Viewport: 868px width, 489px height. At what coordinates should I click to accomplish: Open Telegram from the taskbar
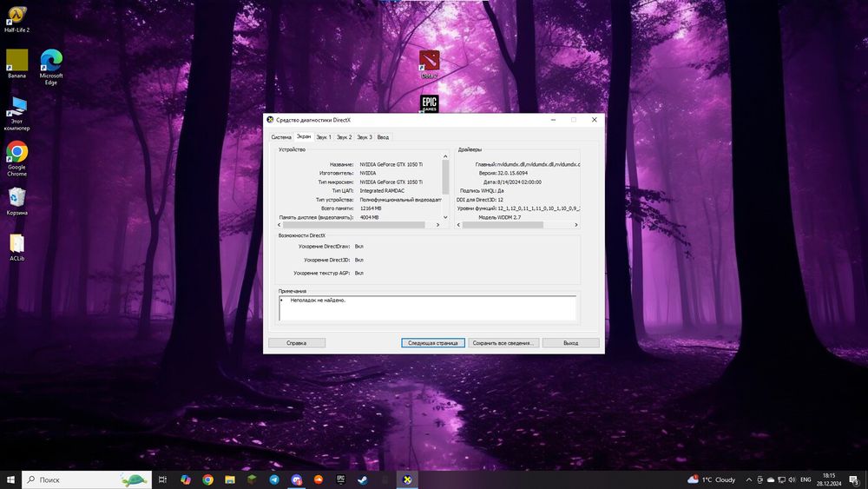coord(274,479)
